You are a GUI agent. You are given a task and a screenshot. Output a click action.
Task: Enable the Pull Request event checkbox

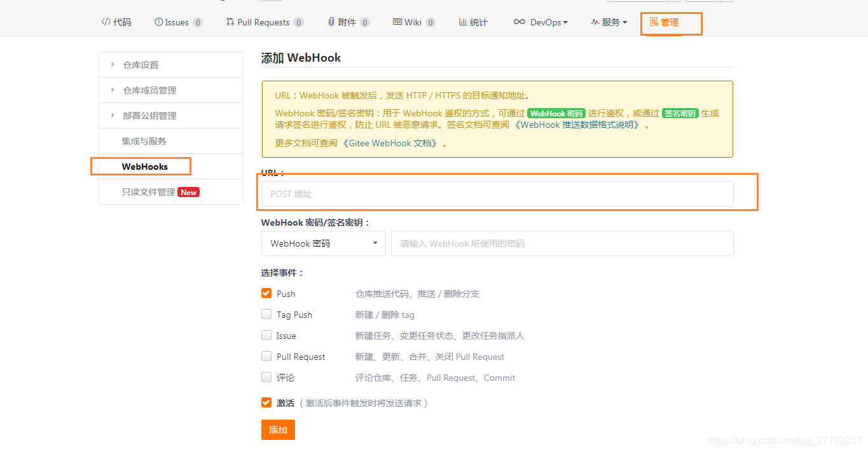coord(266,357)
